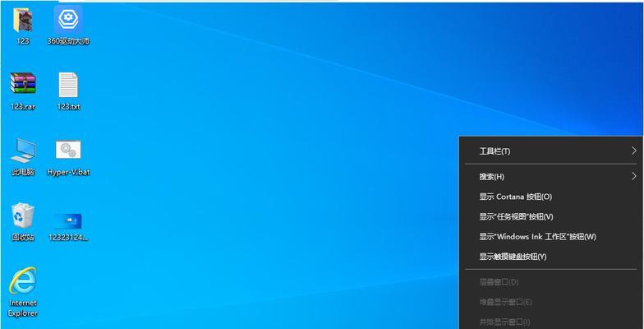The width and height of the screenshot is (644, 329).
Task: Select the 123.txt text file icon
Action: click(68, 84)
